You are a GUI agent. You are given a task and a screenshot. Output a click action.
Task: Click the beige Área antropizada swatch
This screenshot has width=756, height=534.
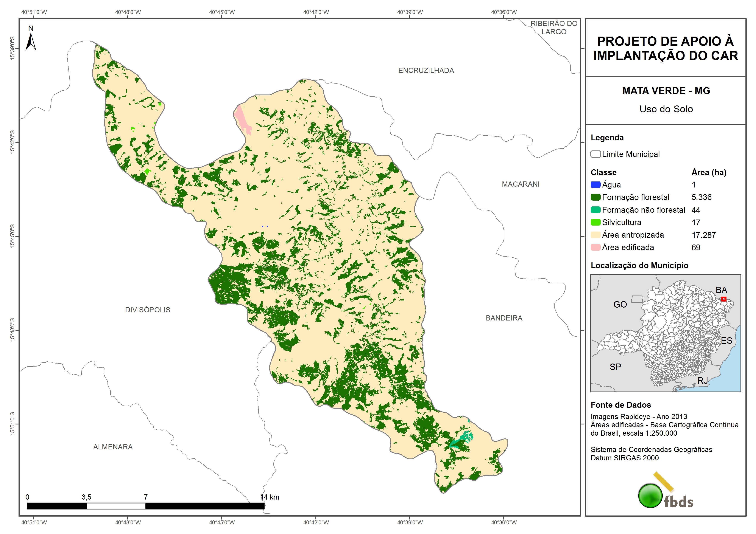(x=595, y=235)
